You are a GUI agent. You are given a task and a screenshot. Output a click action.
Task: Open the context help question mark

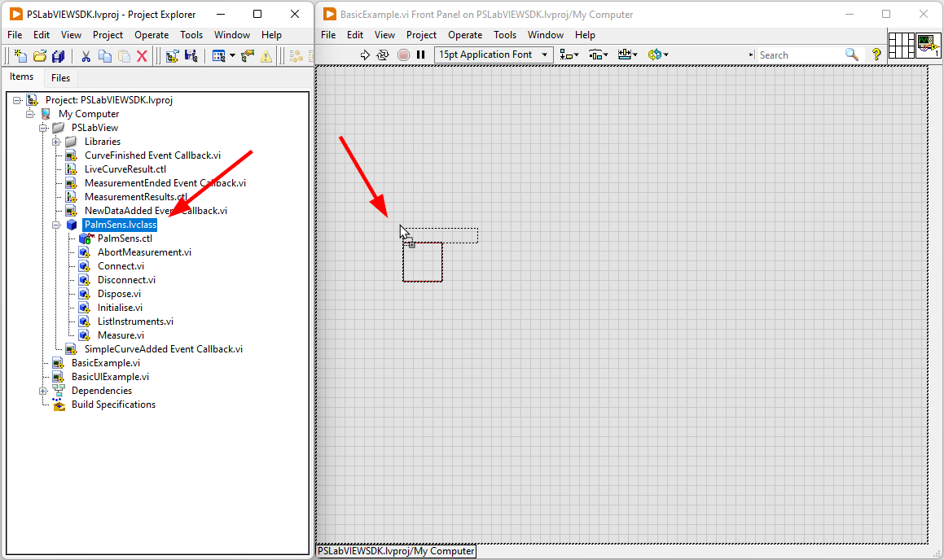[876, 55]
